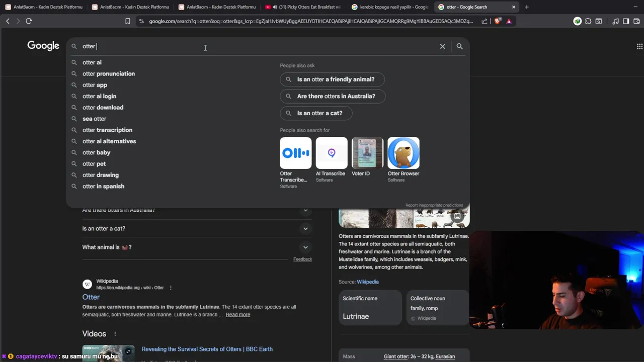Open the extensions puzzle-piece menu
Viewport: 644px width, 362px height.
pos(588,21)
